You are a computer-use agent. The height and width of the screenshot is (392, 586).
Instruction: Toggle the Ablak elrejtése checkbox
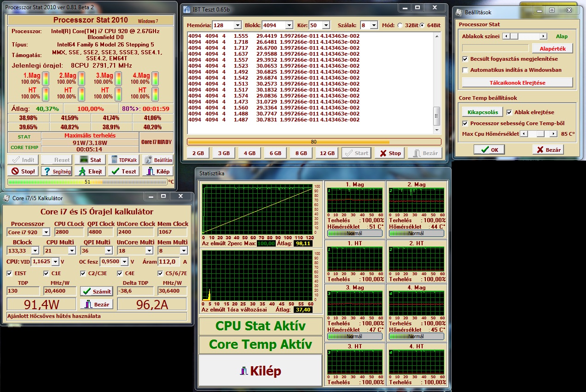pyautogui.click(x=510, y=112)
